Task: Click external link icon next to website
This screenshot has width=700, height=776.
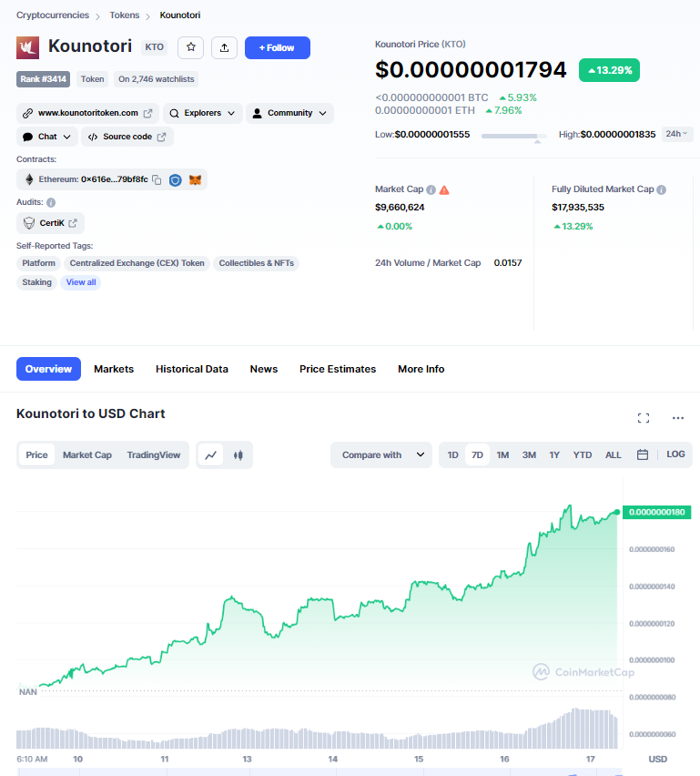Action: pyautogui.click(x=147, y=113)
